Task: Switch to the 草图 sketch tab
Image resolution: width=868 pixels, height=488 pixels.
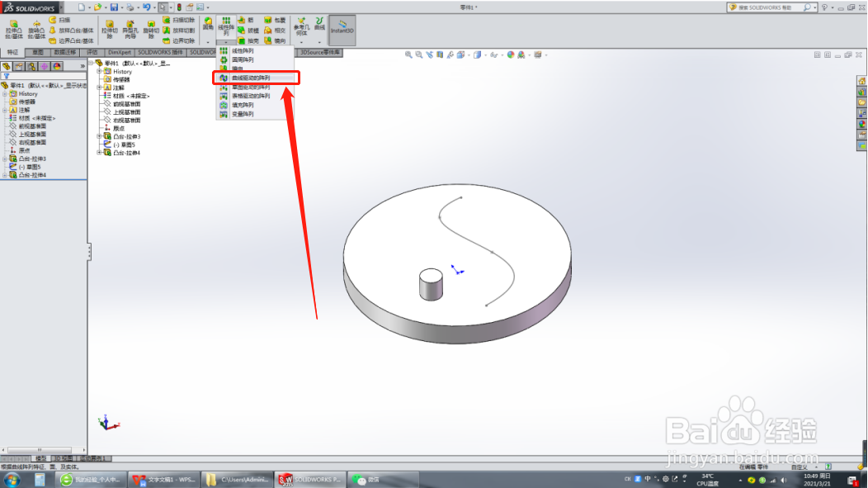Action: (38, 53)
